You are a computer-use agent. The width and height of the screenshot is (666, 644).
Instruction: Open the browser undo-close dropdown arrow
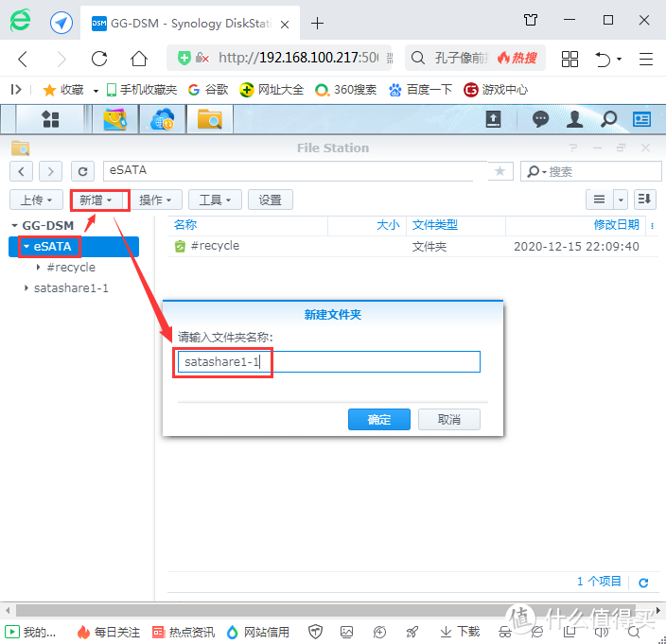tap(620, 59)
